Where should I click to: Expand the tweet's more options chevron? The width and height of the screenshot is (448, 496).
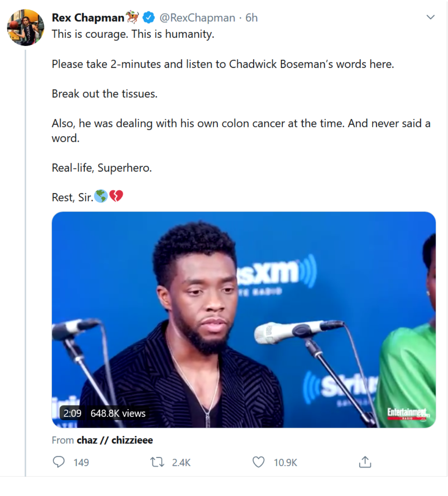[430, 17]
